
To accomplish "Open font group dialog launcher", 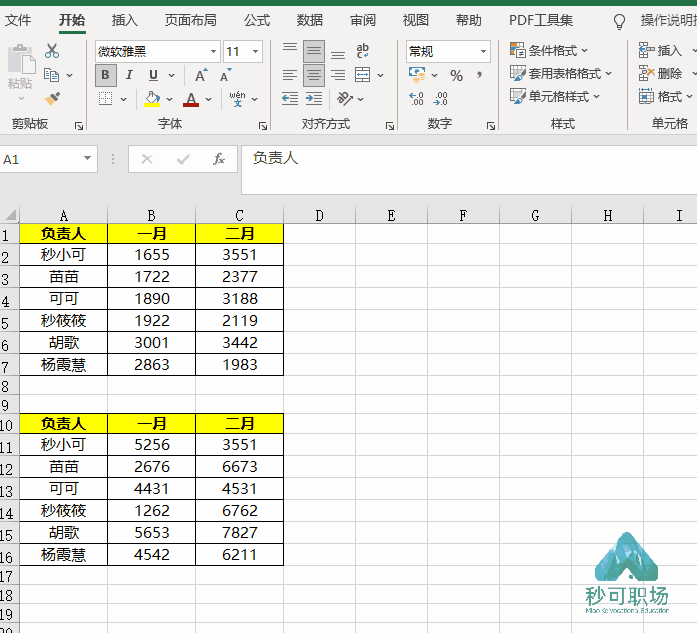I will coord(263,126).
